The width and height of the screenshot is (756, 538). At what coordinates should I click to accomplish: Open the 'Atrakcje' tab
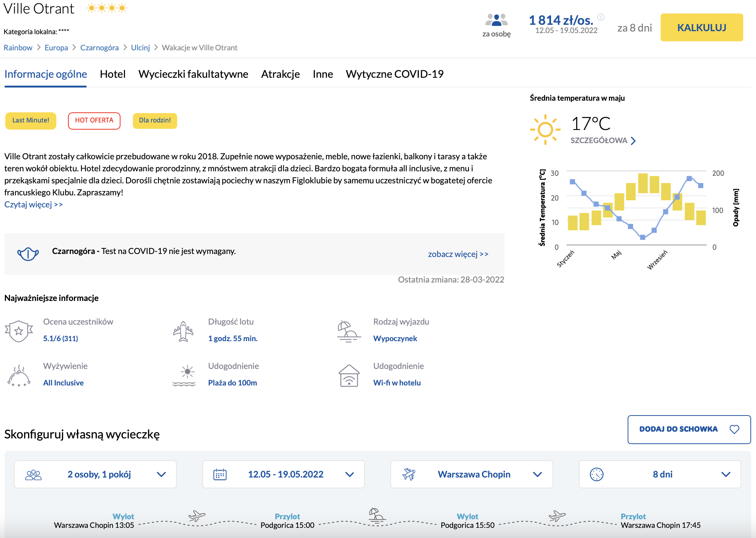click(280, 74)
